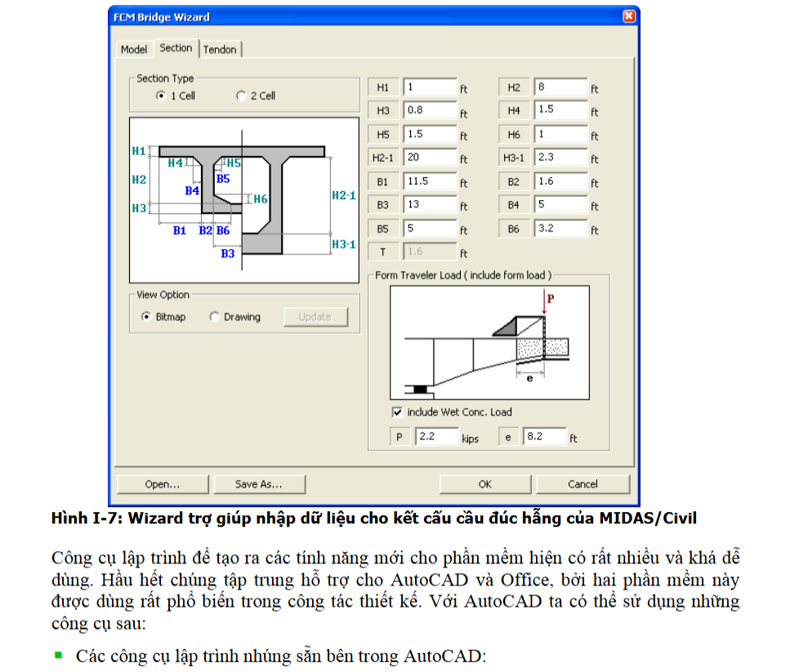799x672 pixels.
Task: Click the B1 dimension input field
Action: pyautogui.click(x=429, y=181)
